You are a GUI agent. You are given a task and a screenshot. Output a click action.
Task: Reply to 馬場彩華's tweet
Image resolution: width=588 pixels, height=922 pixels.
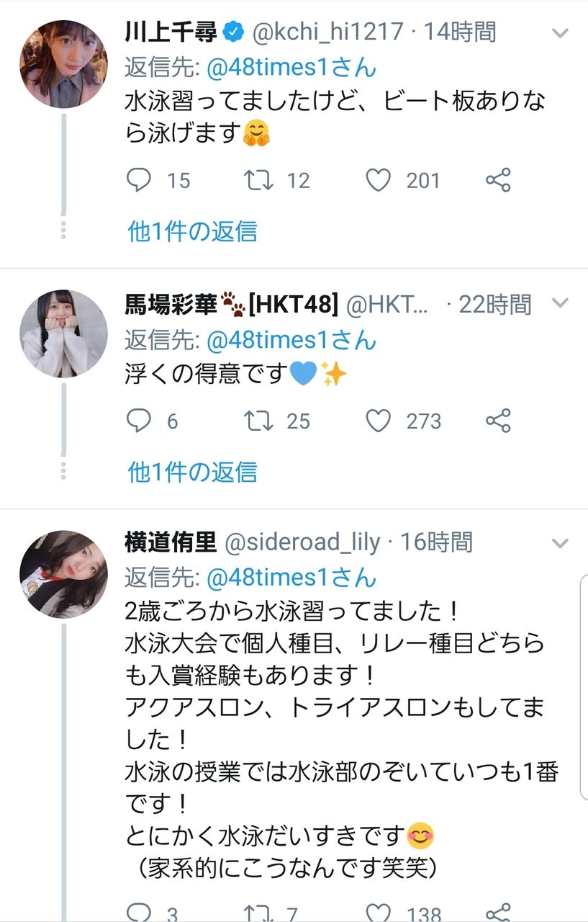click(138, 421)
